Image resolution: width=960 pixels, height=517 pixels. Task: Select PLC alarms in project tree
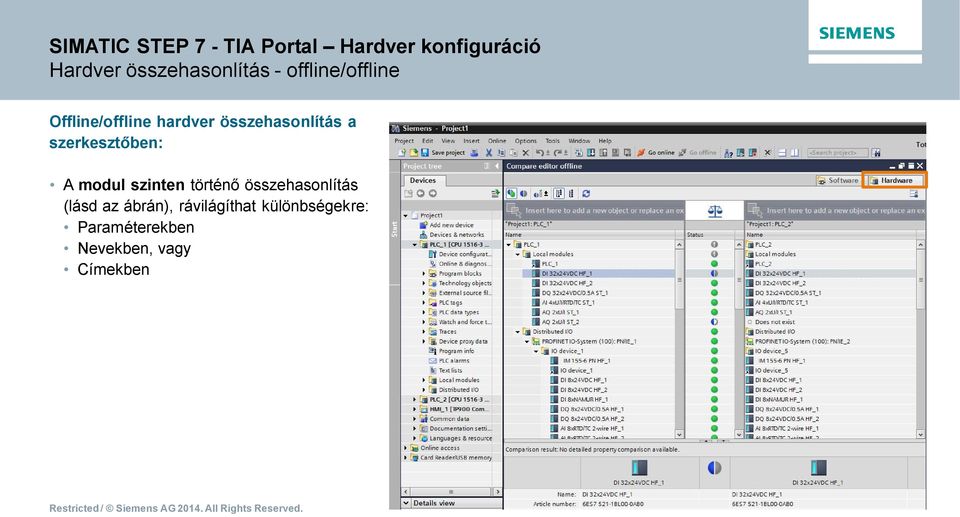click(x=453, y=361)
